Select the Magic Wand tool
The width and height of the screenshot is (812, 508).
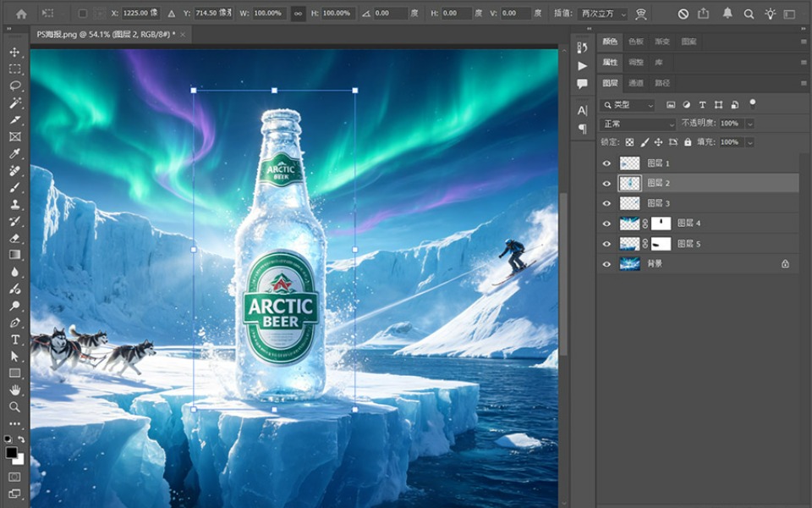click(x=14, y=102)
